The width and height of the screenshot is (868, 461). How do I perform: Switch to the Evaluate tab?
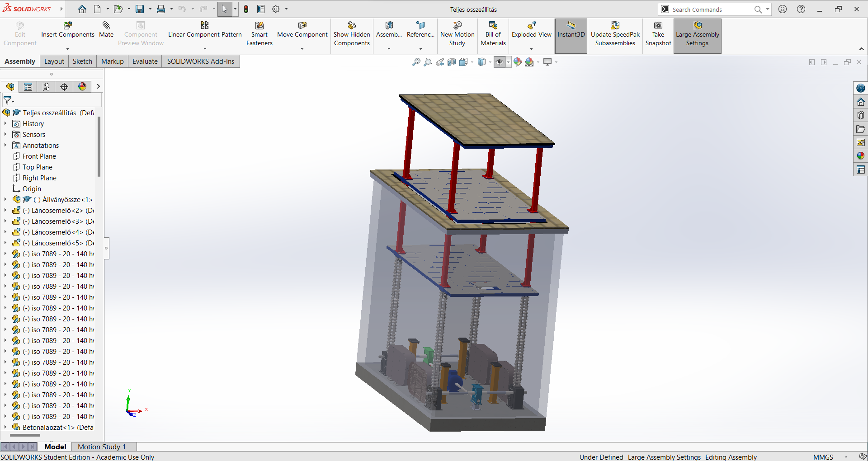click(145, 61)
